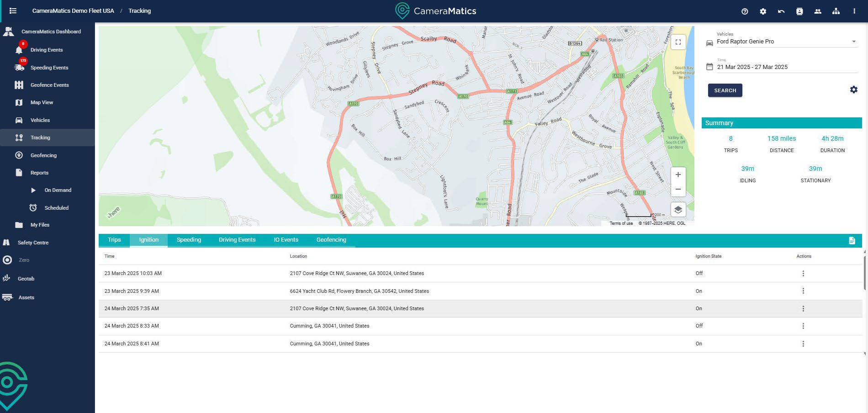This screenshot has width=868, height=413.
Task: Open the organization hierarchy icon
Action: (x=836, y=11)
